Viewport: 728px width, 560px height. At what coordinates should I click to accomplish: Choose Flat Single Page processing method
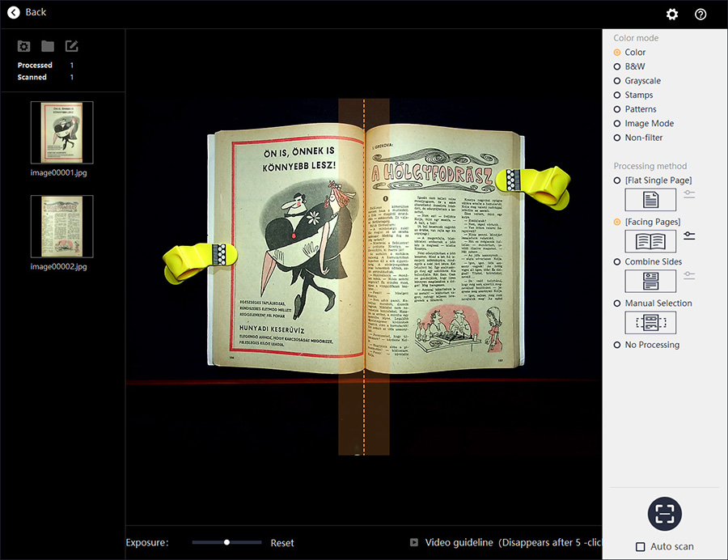[x=653, y=180]
